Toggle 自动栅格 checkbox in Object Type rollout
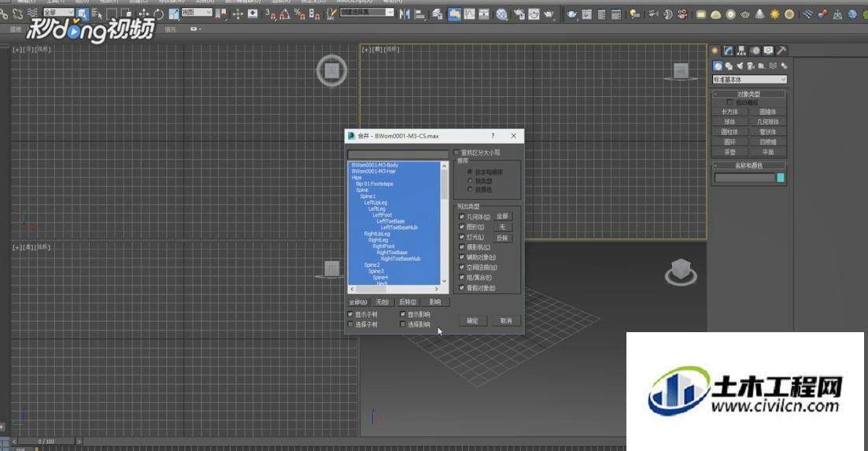Viewport: 868px width, 451px height. click(729, 102)
